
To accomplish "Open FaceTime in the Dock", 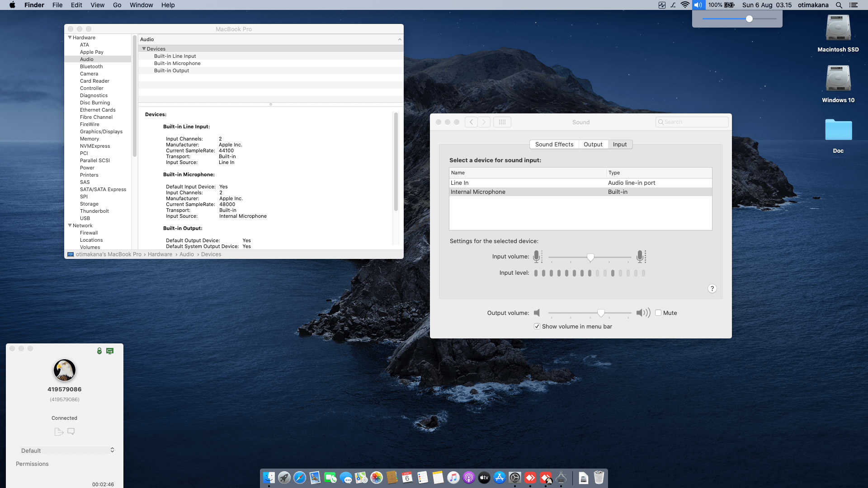I will (330, 478).
